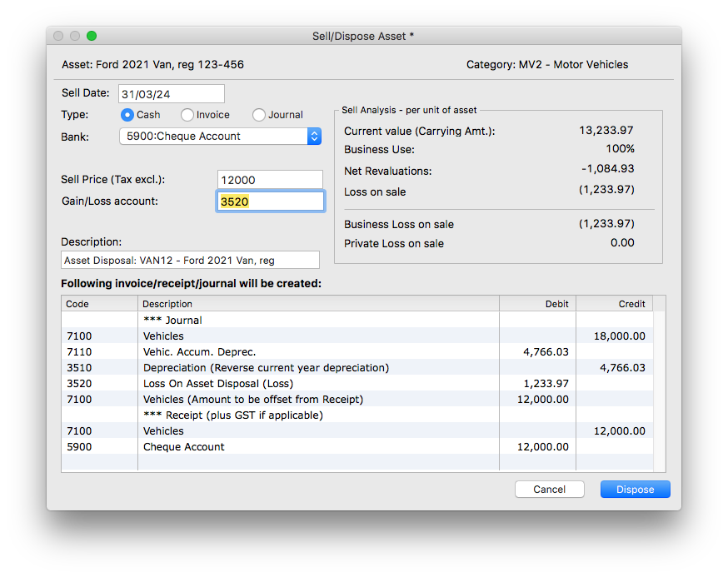Screen dimensions: 728x577
Task: Click the Sell Date field
Action: pos(172,94)
